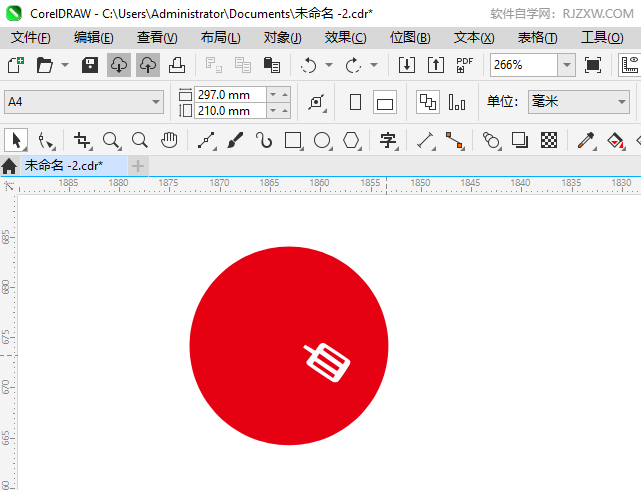Select the Shape edit tool
This screenshot has width=641, height=490.
tap(45, 141)
